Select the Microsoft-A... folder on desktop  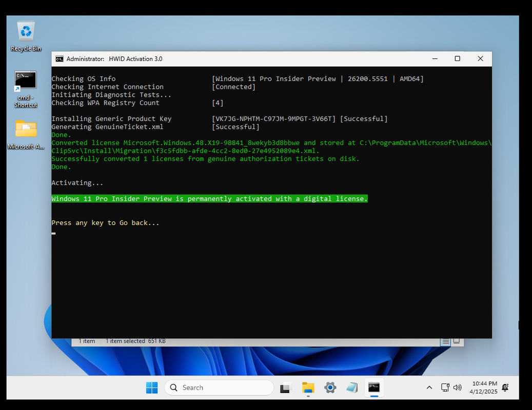(x=26, y=134)
